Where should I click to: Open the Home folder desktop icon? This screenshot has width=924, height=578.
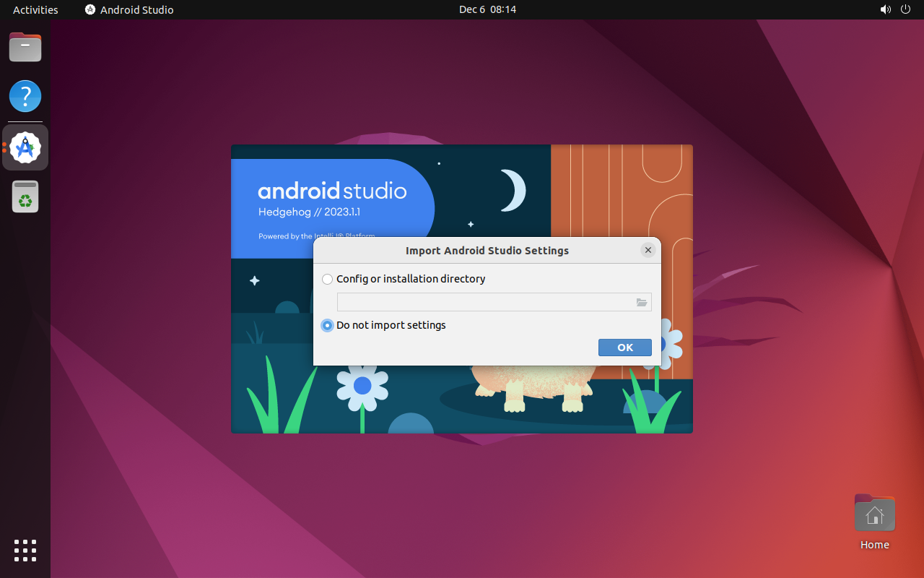point(875,522)
